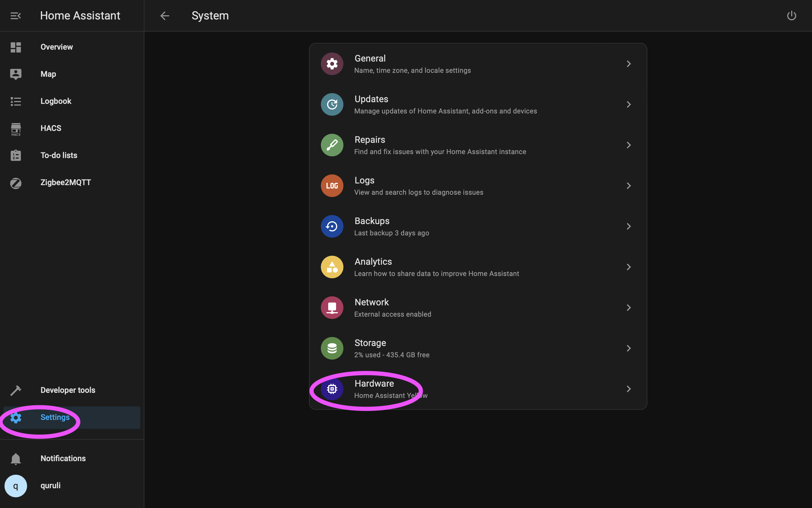Image resolution: width=812 pixels, height=508 pixels.
Task: Expand General row chevron
Action: [629, 64]
